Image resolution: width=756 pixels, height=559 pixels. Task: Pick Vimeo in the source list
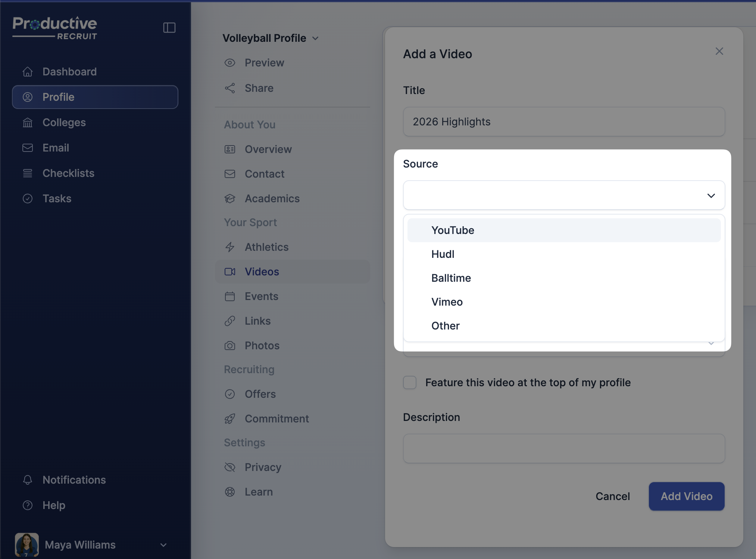click(447, 302)
